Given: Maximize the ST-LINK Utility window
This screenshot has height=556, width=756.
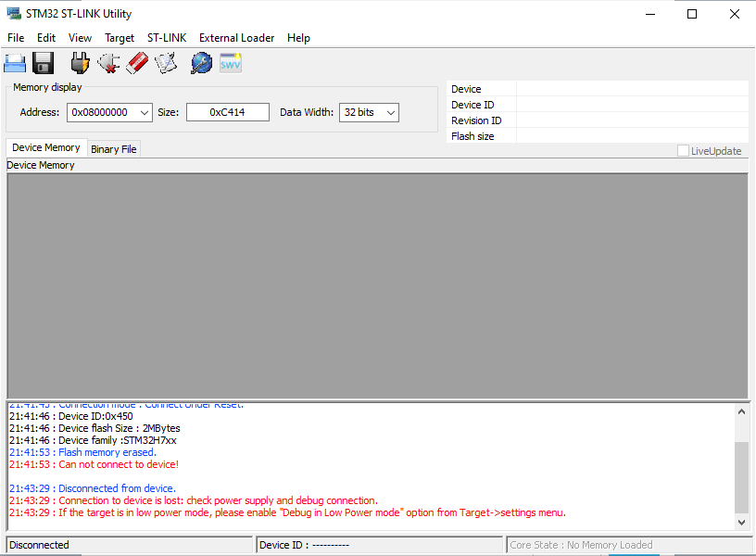Looking at the screenshot, I should click(692, 14).
